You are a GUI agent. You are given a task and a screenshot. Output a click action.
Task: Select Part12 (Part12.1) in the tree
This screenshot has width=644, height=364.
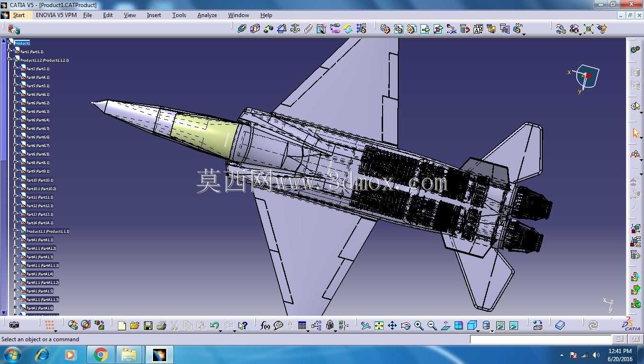40,206
